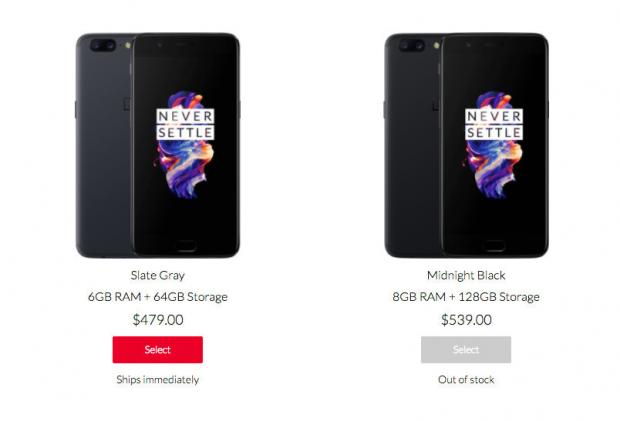Click the Midnight Black color name
The image size is (620, 421).
466,275
